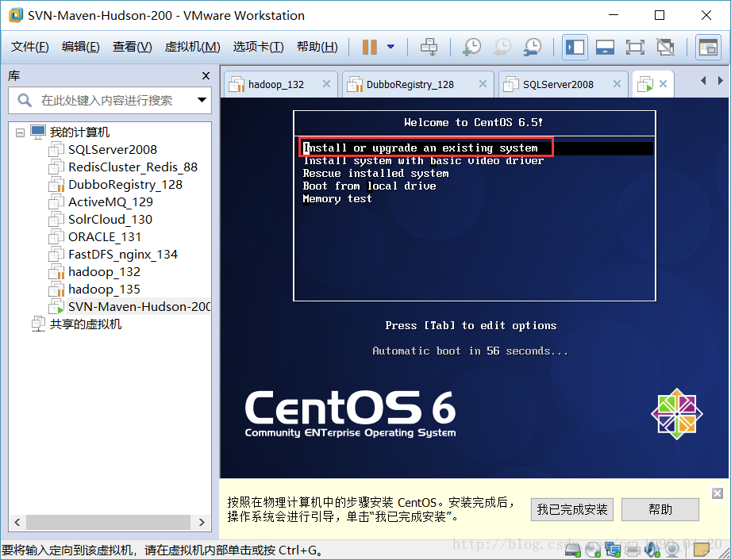The height and width of the screenshot is (560, 731).
Task: Close the yellow installation hint bar
Action: click(717, 493)
